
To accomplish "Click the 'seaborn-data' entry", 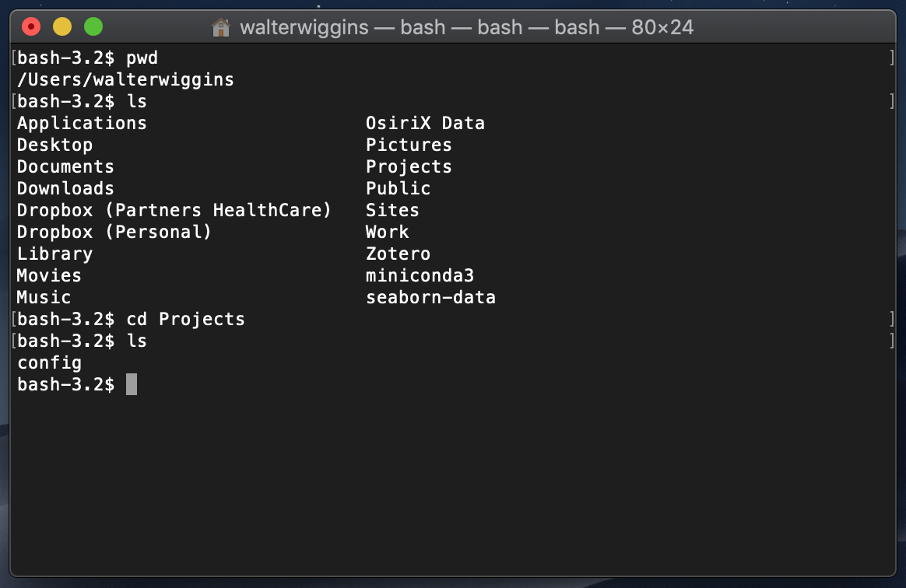I will pyautogui.click(x=430, y=297).
